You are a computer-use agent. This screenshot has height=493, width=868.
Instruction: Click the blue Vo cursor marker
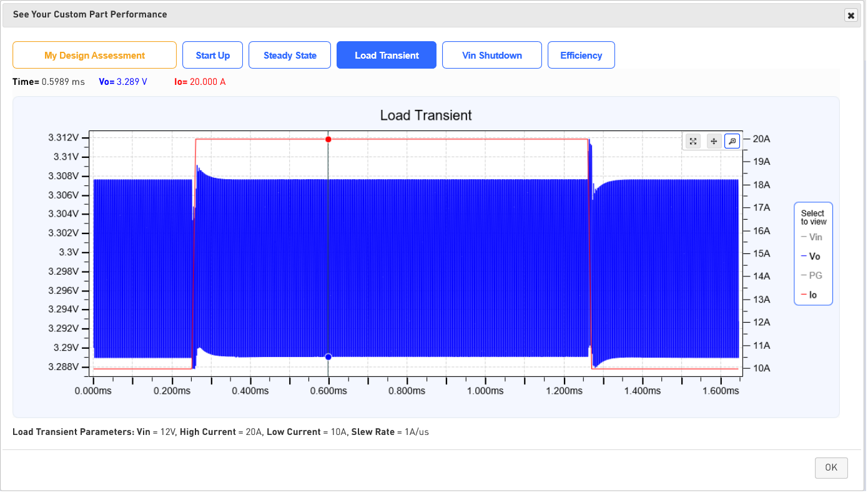click(x=328, y=357)
